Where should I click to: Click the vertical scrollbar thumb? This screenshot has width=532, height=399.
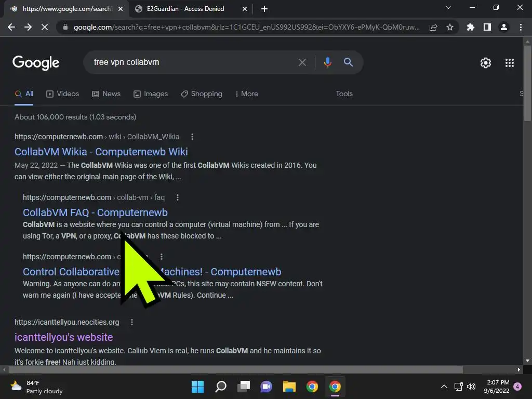pyautogui.click(x=527, y=83)
